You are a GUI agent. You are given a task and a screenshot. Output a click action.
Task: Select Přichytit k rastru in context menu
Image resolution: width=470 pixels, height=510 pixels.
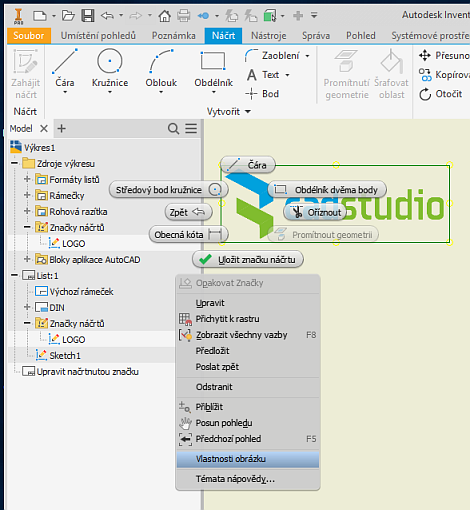click(248, 319)
